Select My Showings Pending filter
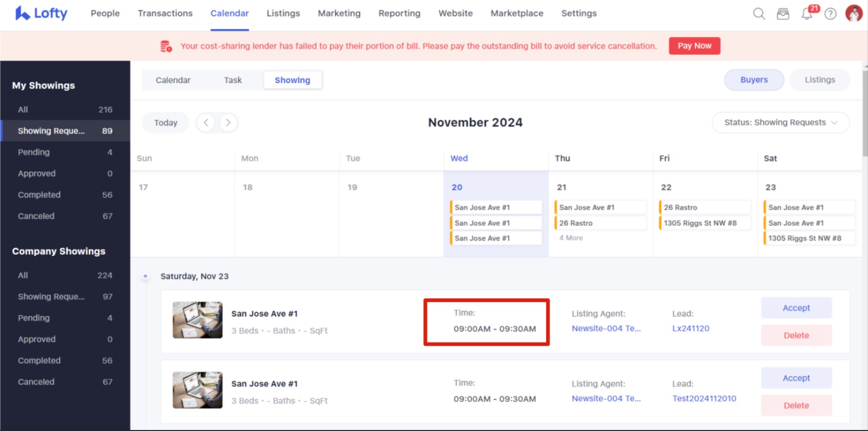Screen dimensions: 868x431 65,152
